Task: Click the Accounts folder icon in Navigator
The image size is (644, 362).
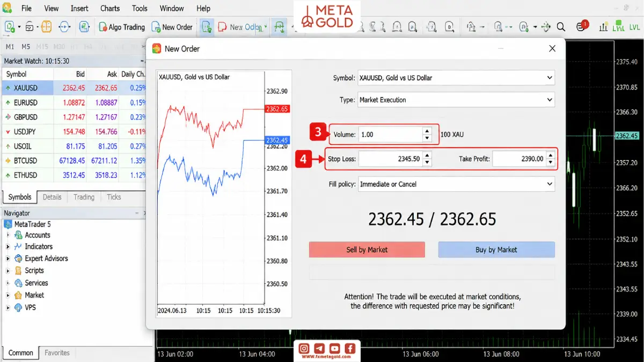Action: click(x=18, y=235)
